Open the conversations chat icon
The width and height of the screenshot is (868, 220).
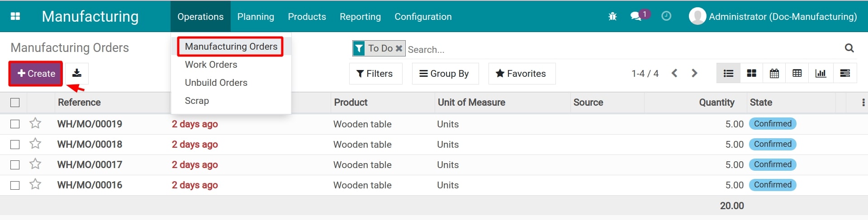click(x=636, y=16)
